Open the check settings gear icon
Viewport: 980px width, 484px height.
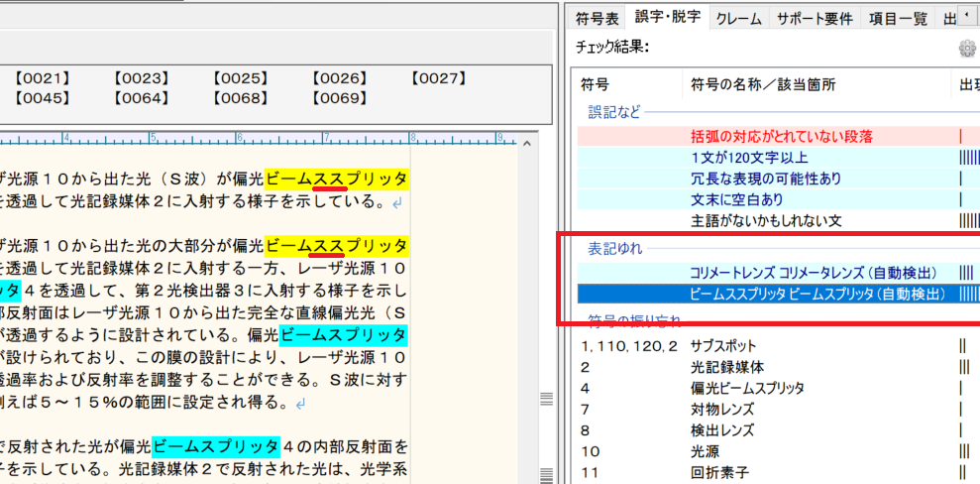coord(967,49)
